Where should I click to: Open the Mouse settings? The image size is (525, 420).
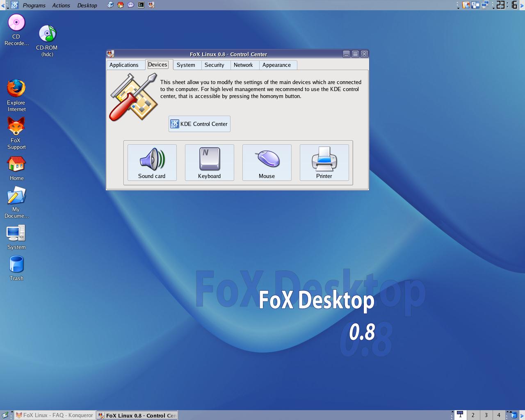tap(267, 162)
